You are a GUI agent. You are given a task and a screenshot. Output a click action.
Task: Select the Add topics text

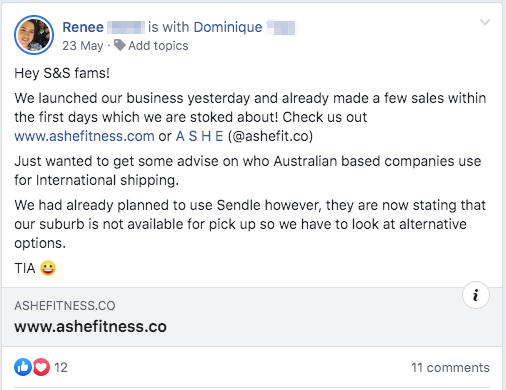pos(158,46)
